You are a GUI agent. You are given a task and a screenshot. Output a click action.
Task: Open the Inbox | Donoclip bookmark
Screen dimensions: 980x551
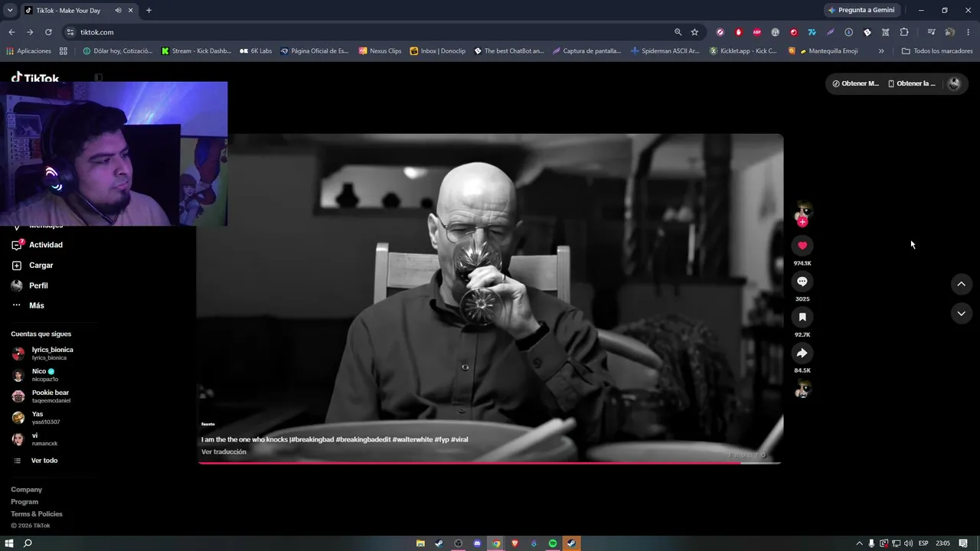[x=437, y=51]
